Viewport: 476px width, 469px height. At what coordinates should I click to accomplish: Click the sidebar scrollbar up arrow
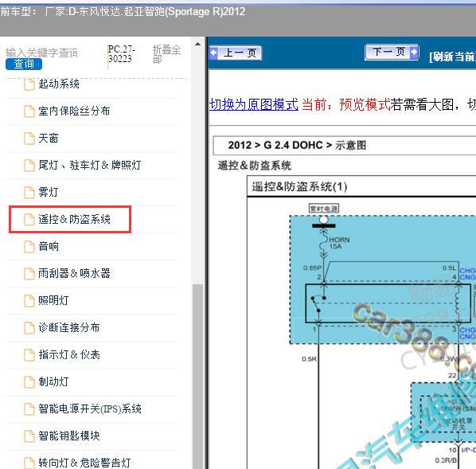click(197, 44)
